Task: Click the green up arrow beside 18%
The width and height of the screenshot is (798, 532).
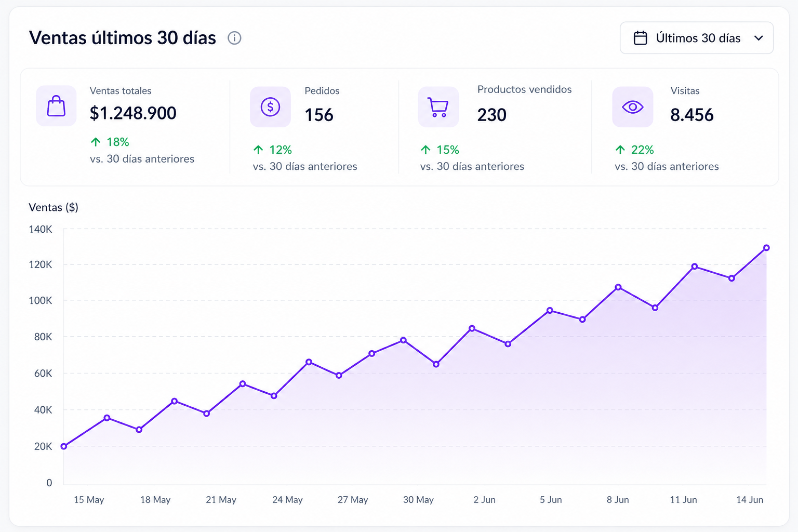Action: (96, 142)
